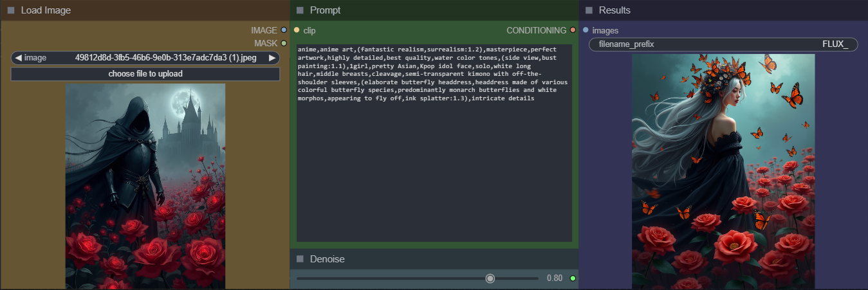
Task: Click the Load Image node title
Action: tap(46, 10)
